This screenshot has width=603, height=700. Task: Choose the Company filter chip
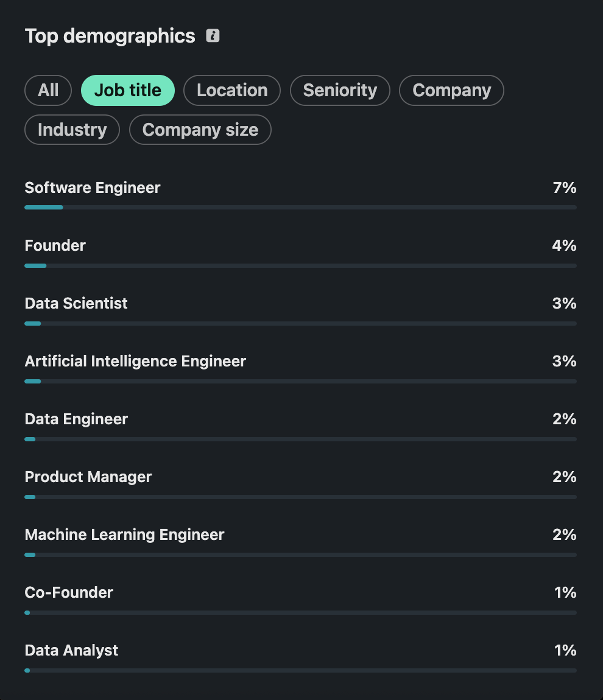point(451,90)
